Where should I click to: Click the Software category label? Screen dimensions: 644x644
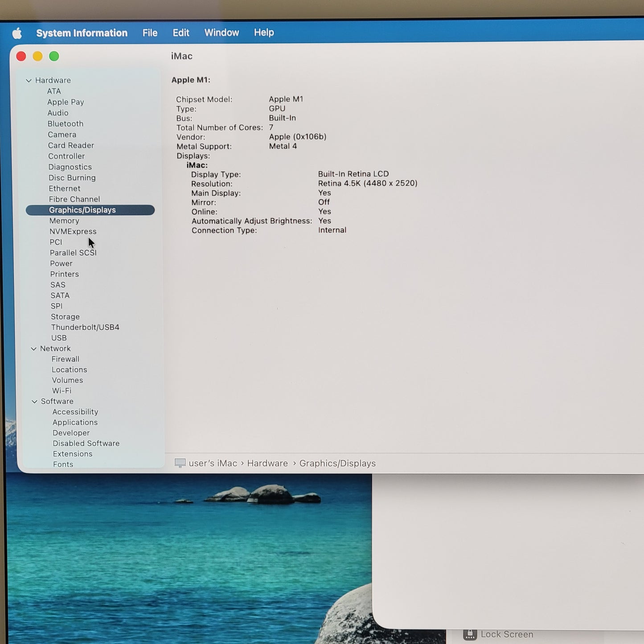[x=57, y=402]
